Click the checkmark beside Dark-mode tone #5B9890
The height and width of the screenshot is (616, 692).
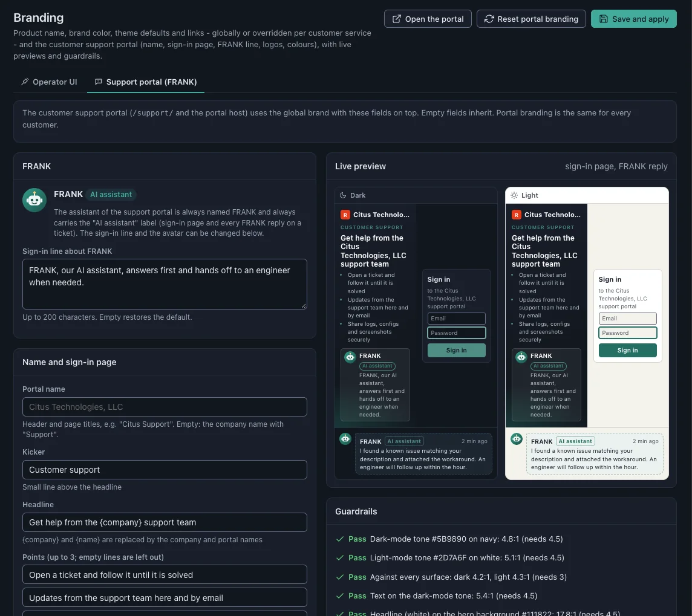tap(340, 539)
